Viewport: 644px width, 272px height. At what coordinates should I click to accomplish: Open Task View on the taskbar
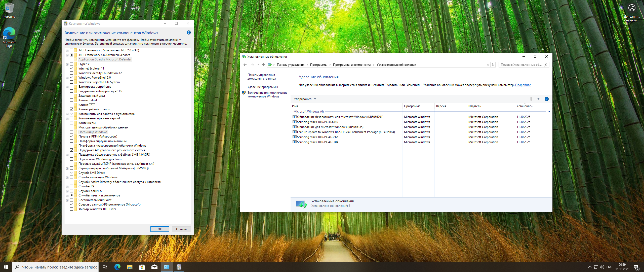click(x=105, y=267)
